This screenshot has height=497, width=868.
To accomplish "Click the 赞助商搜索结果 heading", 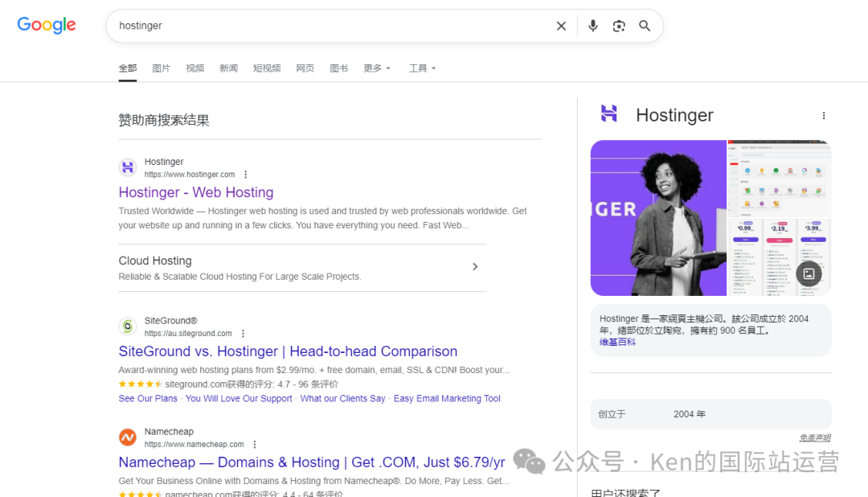I will 164,121.
